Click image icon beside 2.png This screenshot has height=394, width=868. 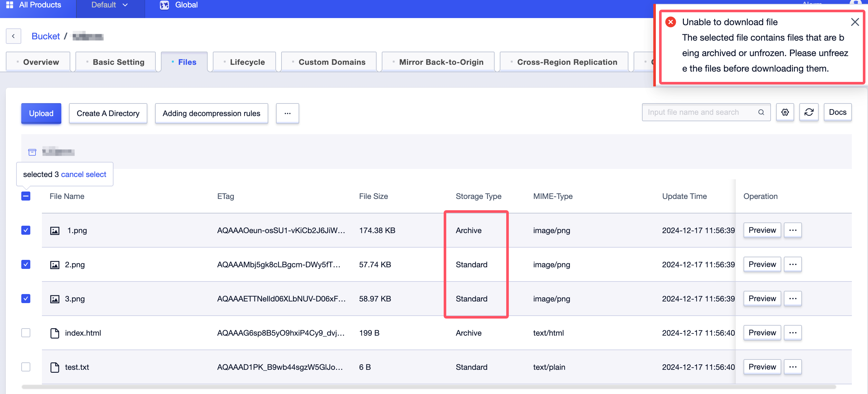pyautogui.click(x=54, y=265)
